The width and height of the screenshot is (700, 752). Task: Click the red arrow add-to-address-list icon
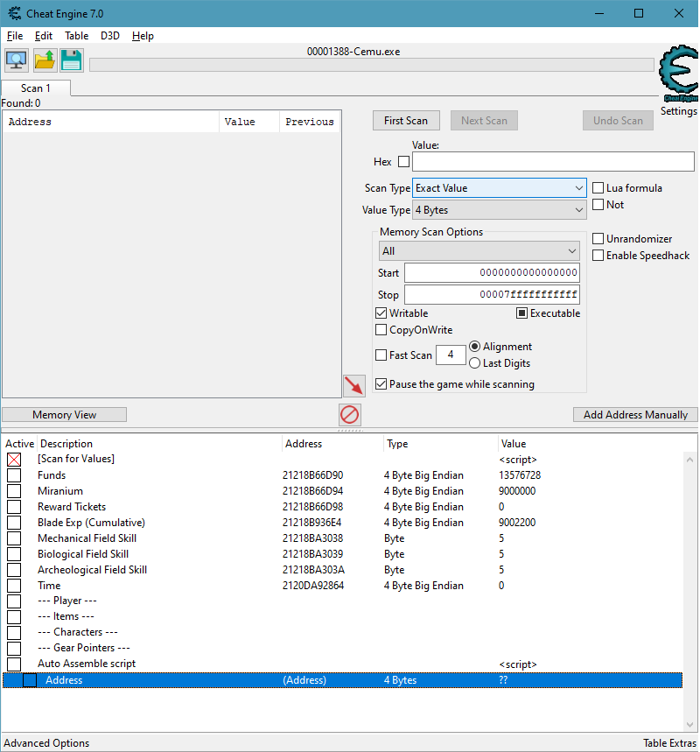354,385
